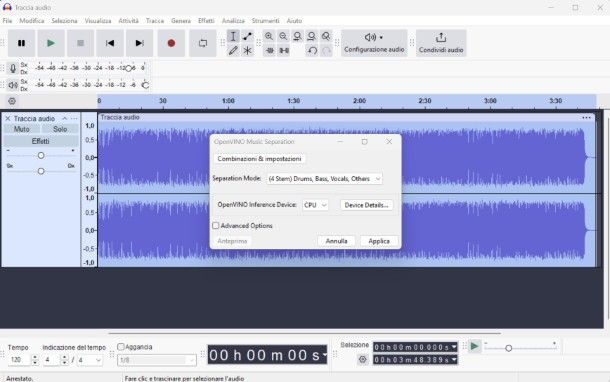
Task: Open the Configurazione audio button
Action: [374, 43]
